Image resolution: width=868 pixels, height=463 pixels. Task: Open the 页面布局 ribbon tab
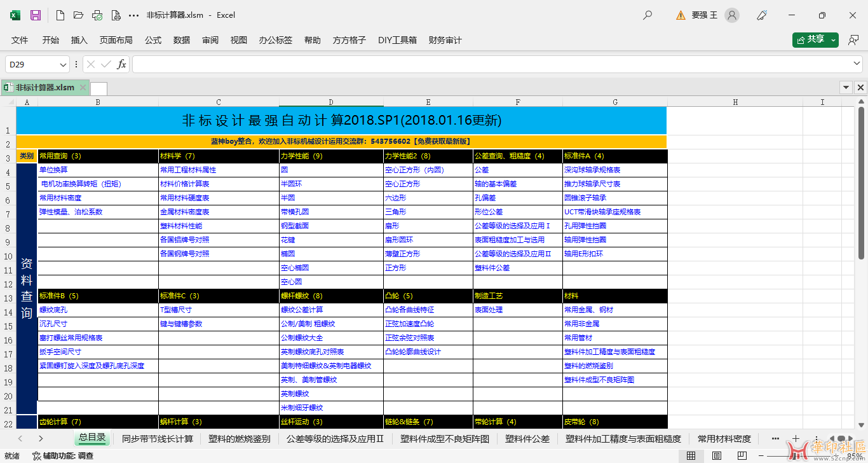tap(116, 40)
